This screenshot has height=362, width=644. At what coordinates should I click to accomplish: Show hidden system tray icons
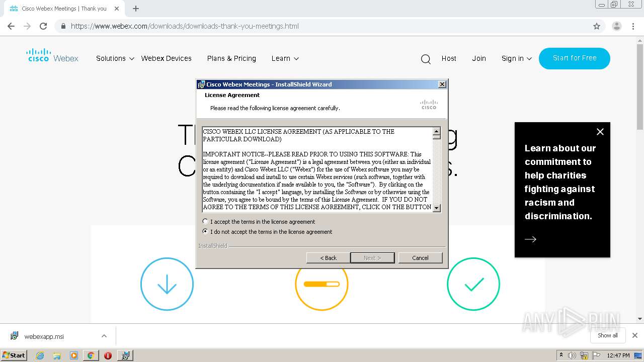pyautogui.click(x=561, y=355)
